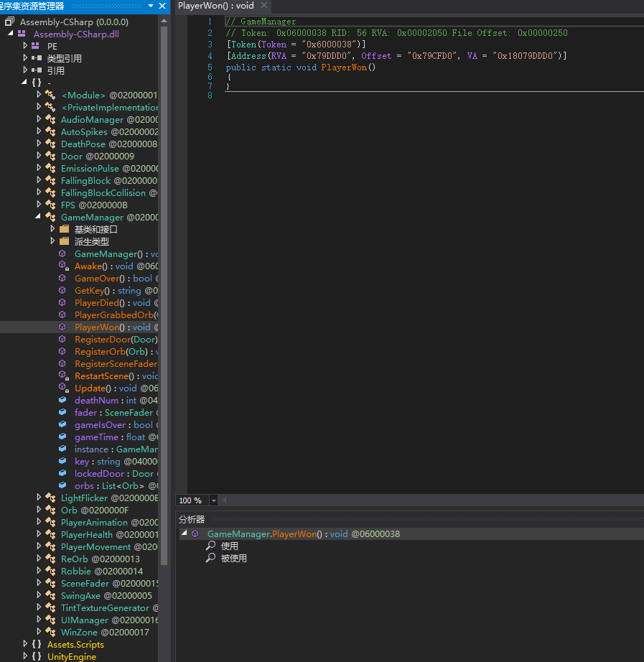Click the assembly tree vertical scrollbar

[x=164, y=287]
